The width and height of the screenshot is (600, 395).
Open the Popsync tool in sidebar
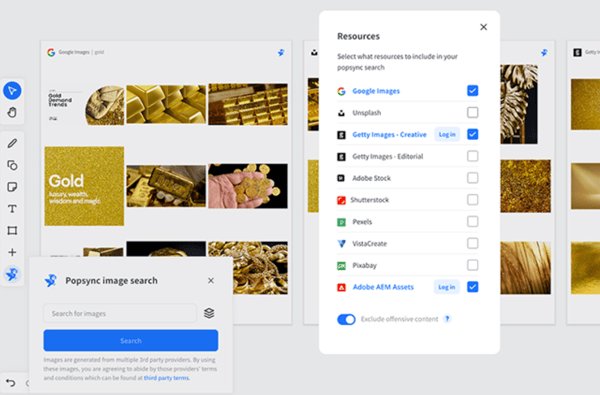coord(12,274)
